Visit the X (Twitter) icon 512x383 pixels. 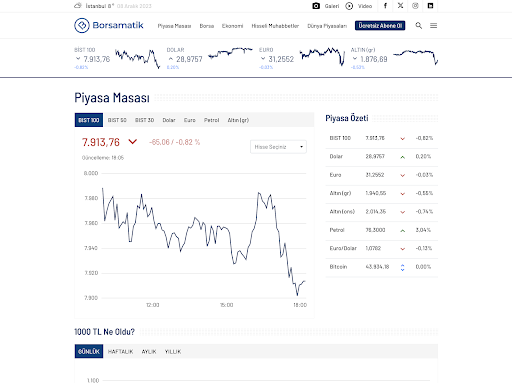(x=400, y=6)
